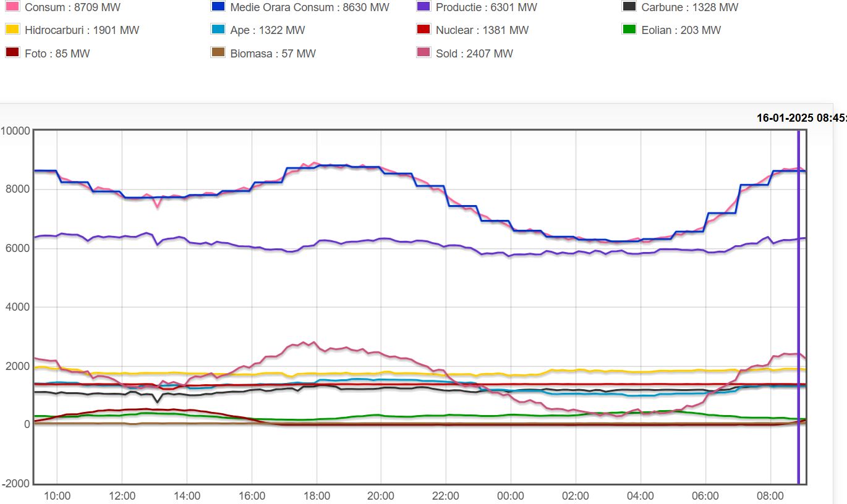Image resolution: width=847 pixels, height=504 pixels.
Task: Click the 10000 value on the vertical axis
Action: click(15, 130)
